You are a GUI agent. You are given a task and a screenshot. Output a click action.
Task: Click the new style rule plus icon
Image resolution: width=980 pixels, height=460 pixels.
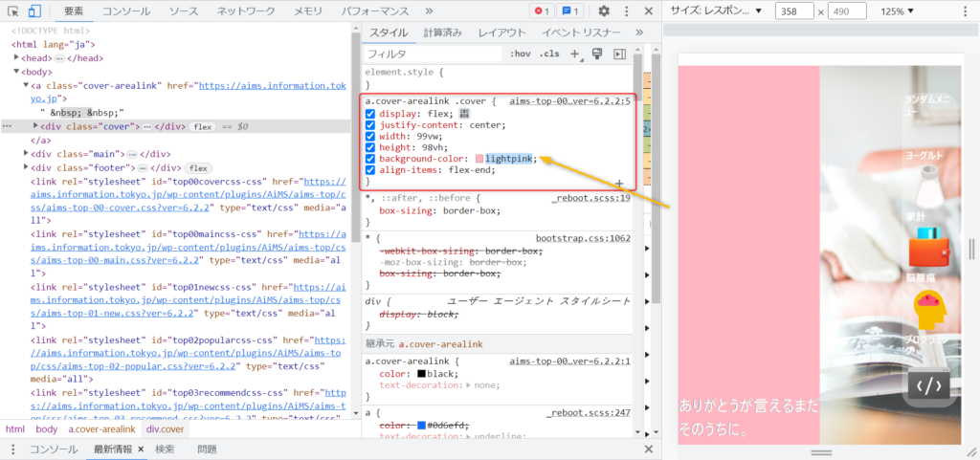click(576, 55)
